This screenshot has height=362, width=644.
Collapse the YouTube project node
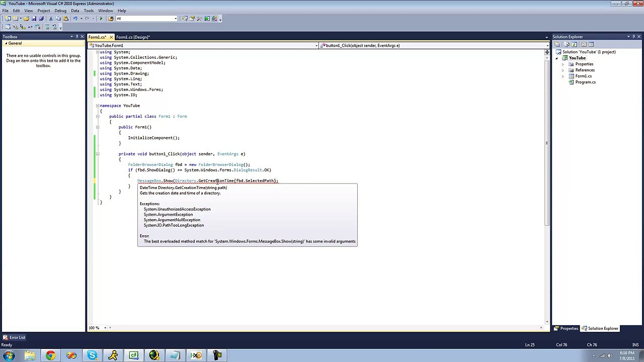[x=557, y=58]
